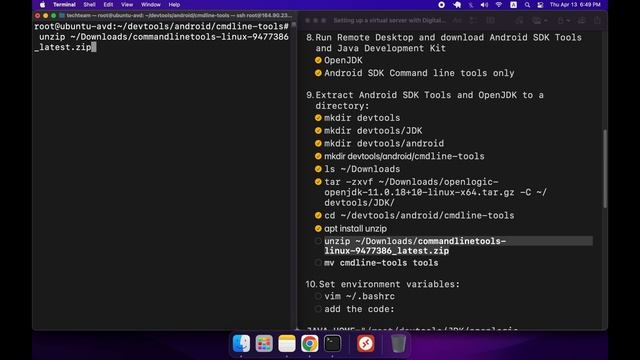This screenshot has width=640, height=360.
Task: Click the Notes share button
Action: [x=597, y=20]
